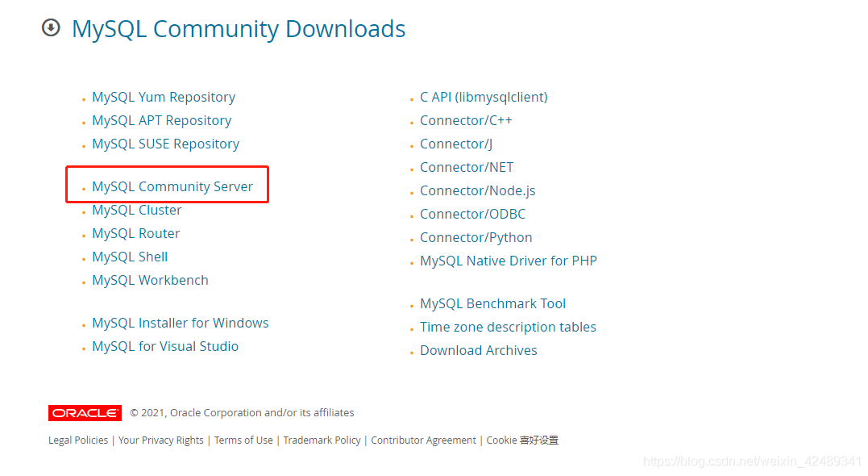Viewport: 868px width, 476px height.
Task: Open the MySQL Native Driver for PHP page
Action: coord(509,260)
